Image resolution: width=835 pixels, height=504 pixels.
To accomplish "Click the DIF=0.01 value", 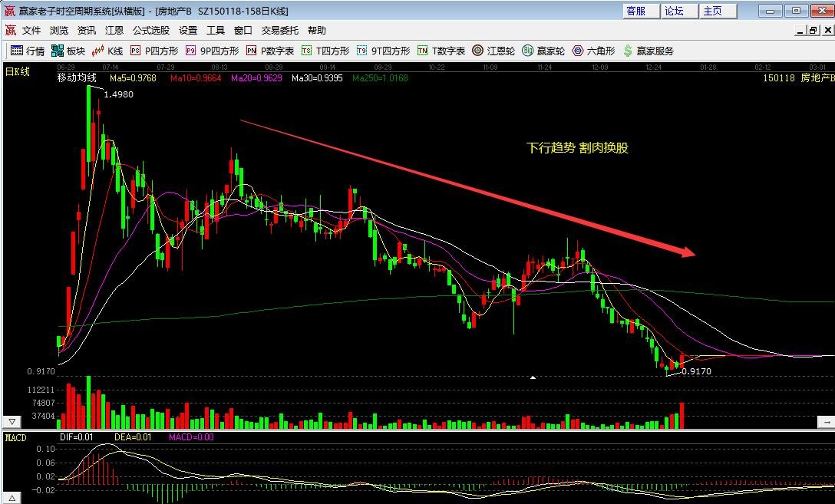I will pyautogui.click(x=76, y=437).
